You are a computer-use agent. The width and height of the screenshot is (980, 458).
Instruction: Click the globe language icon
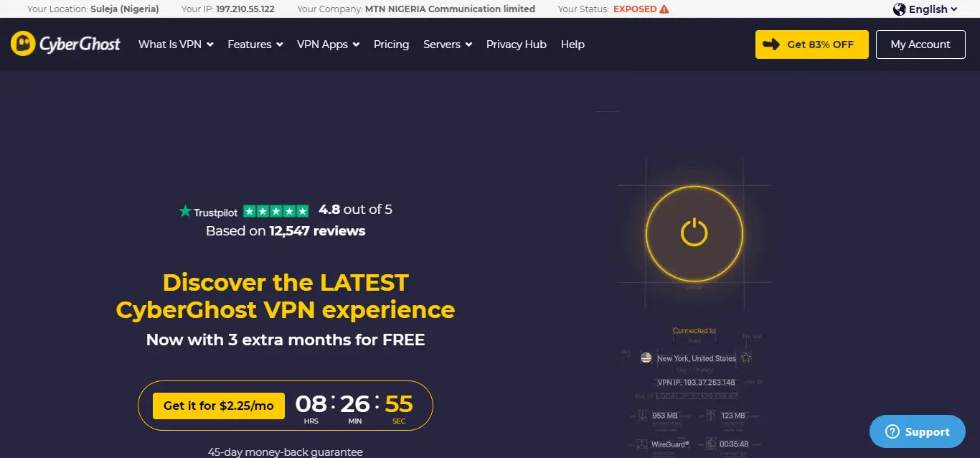coord(900,9)
